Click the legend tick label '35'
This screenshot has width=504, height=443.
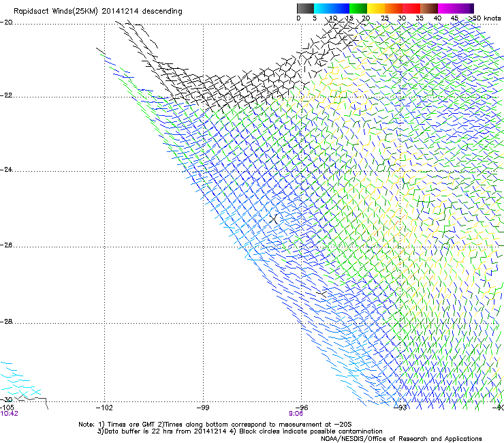(x=420, y=18)
